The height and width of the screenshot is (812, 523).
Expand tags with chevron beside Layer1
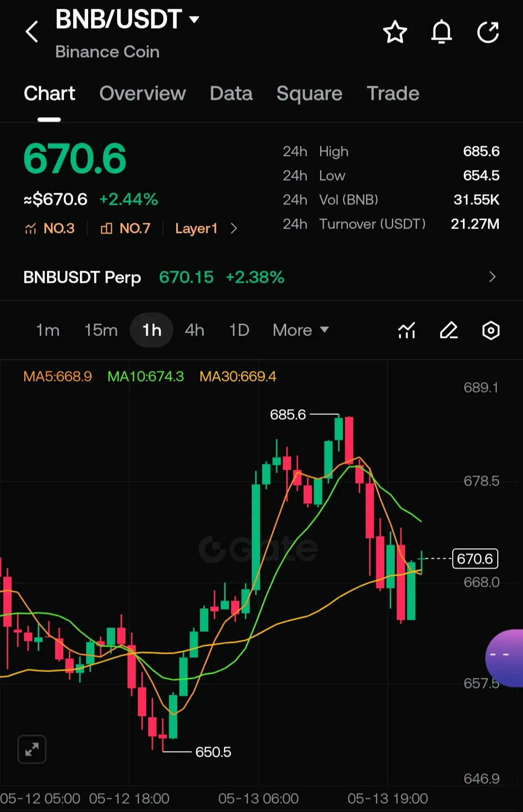(x=234, y=228)
